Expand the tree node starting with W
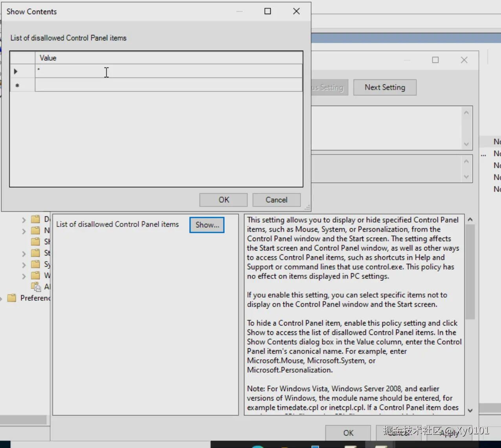The width and height of the screenshot is (501, 448). pos(24,276)
